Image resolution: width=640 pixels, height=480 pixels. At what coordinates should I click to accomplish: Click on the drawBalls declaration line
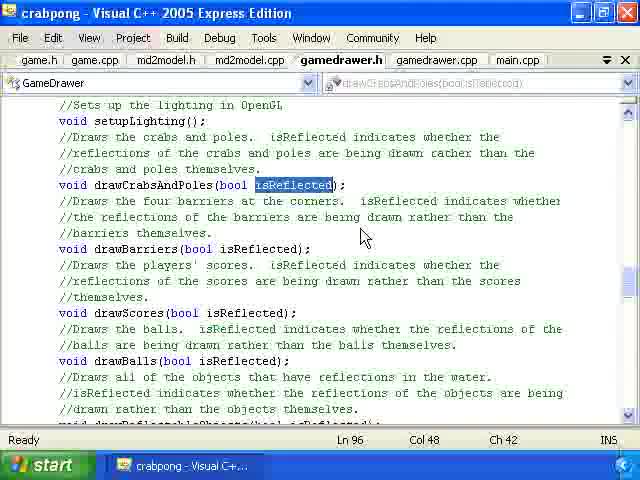(174, 362)
